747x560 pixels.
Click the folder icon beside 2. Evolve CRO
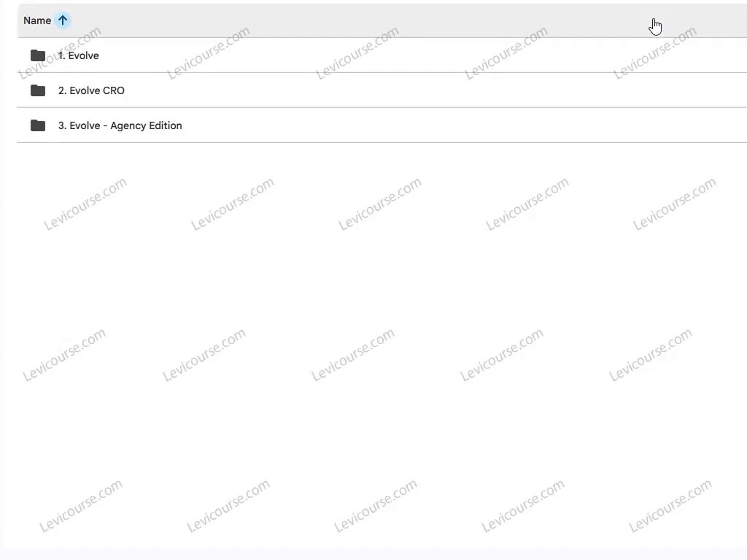[x=38, y=90]
